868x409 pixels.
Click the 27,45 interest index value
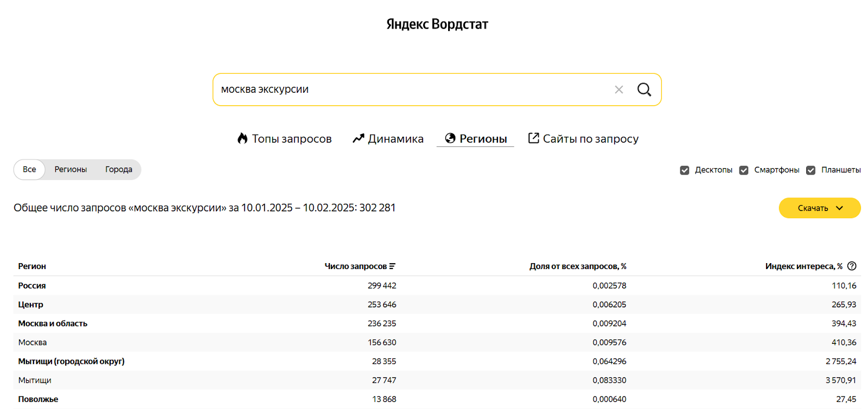(x=846, y=399)
